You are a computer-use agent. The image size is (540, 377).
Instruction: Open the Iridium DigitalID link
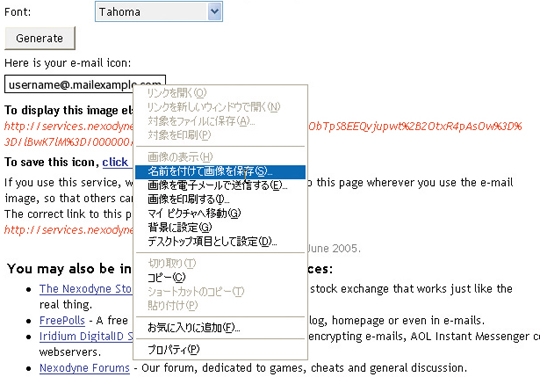coord(86,336)
